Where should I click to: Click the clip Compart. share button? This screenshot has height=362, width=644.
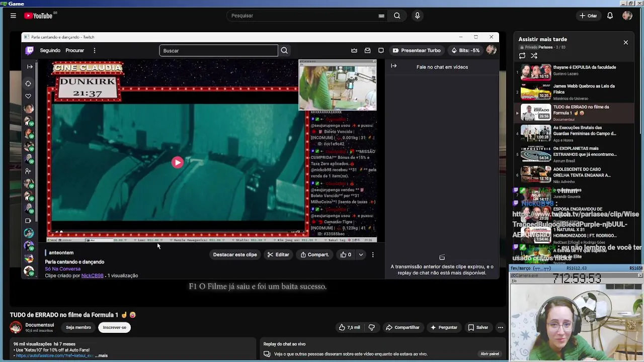pos(314,255)
